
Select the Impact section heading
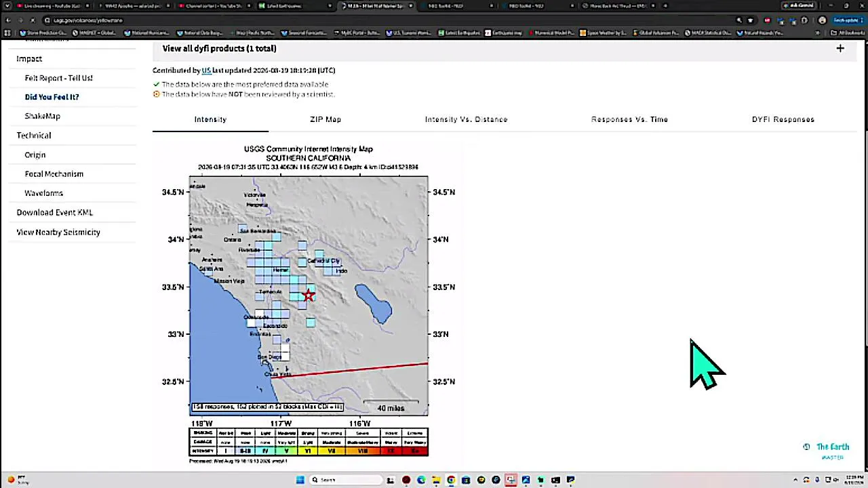pyautogui.click(x=29, y=59)
